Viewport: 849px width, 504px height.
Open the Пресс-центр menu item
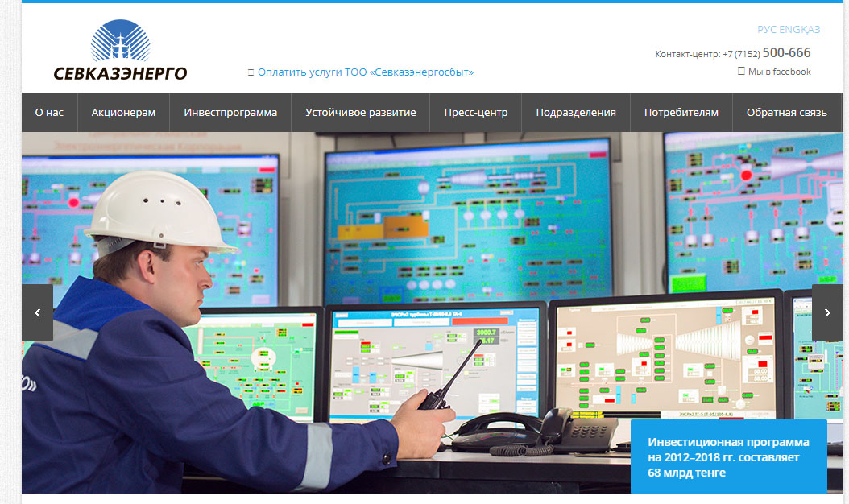[475, 113]
